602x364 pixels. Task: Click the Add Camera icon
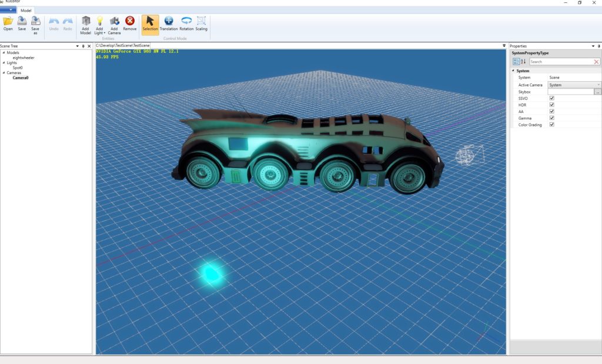114,21
